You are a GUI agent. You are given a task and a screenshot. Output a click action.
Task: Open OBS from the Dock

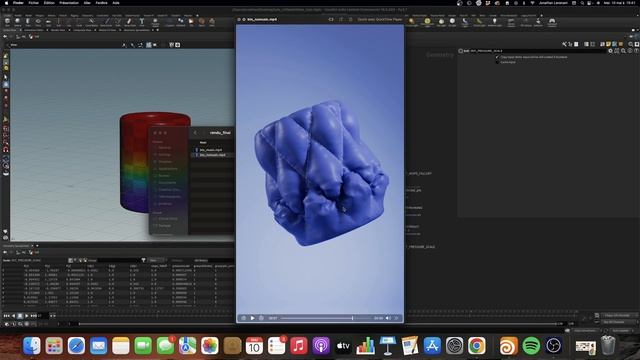click(553, 347)
